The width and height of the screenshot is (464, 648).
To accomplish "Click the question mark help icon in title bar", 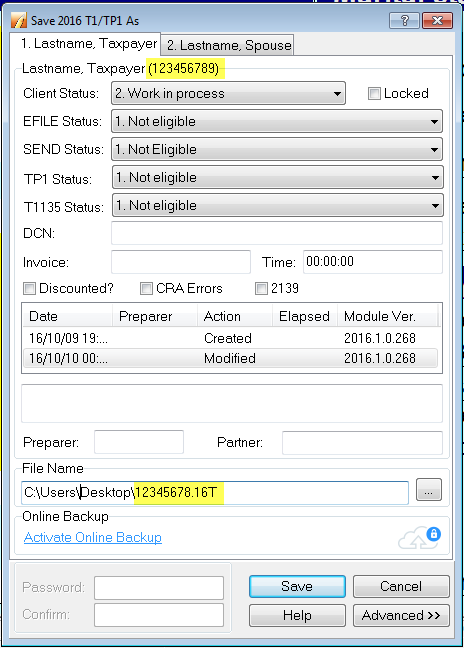I will click(405, 20).
